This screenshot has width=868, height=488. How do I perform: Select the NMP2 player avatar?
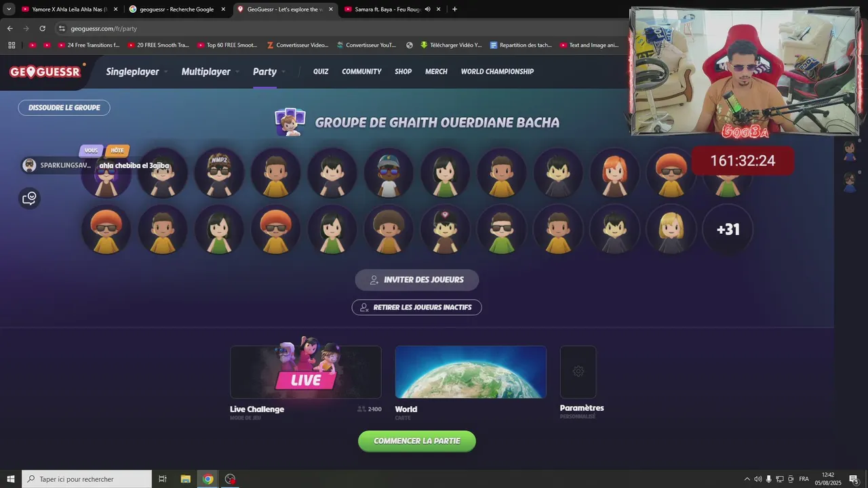(219, 172)
